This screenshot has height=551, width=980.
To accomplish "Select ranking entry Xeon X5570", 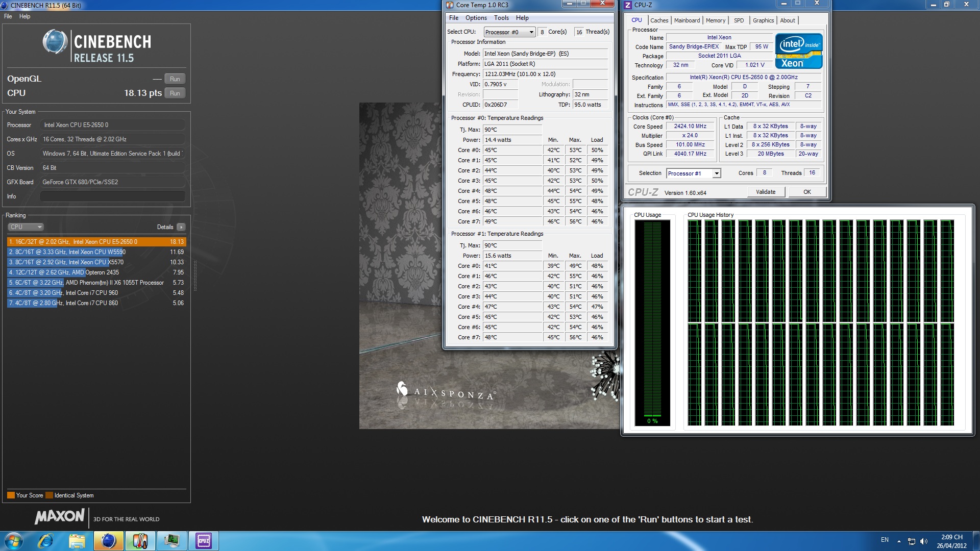I will [x=96, y=262].
